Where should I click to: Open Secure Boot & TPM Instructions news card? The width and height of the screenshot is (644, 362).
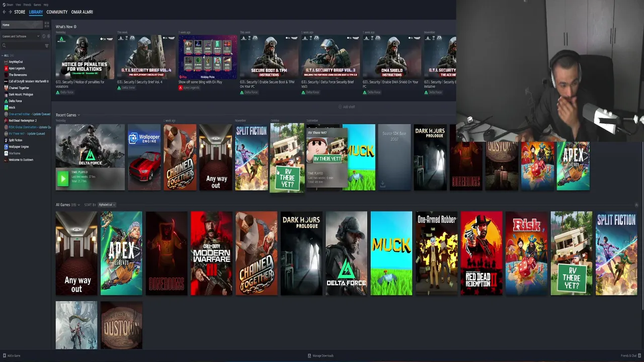coord(269,57)
